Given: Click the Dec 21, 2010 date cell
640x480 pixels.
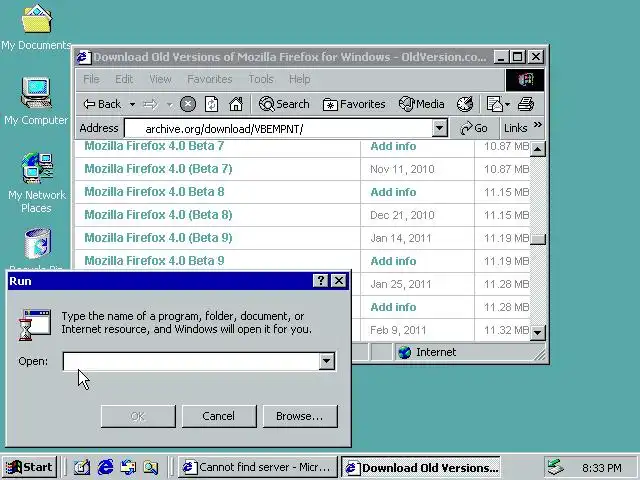Looking at the screenshot, I should [x=402, y=216].
